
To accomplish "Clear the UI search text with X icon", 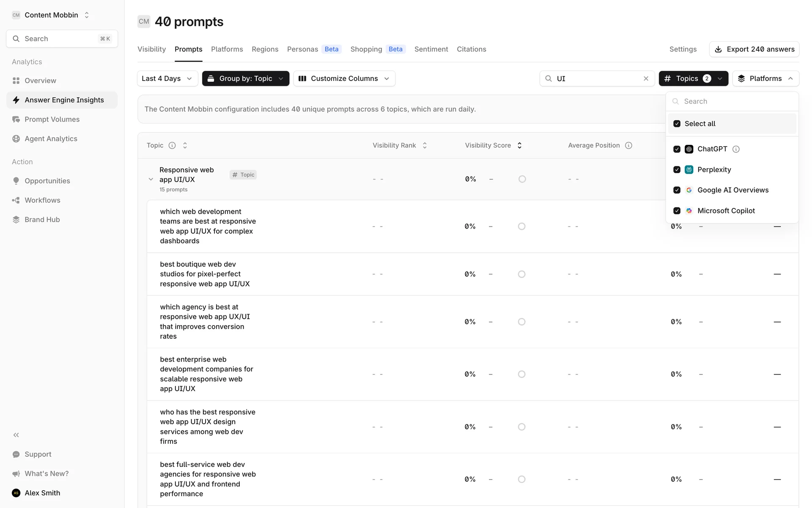I will tap(646, 78).
